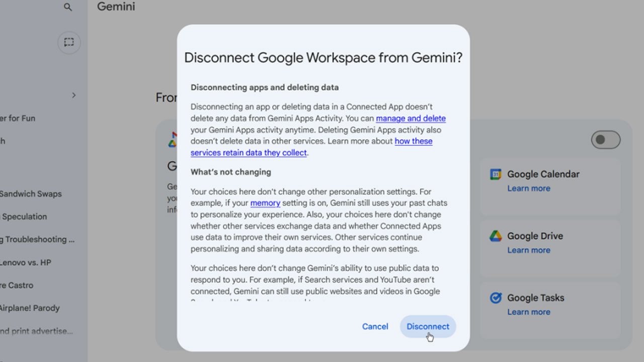Open Learn more under Google Tasks

529,312
